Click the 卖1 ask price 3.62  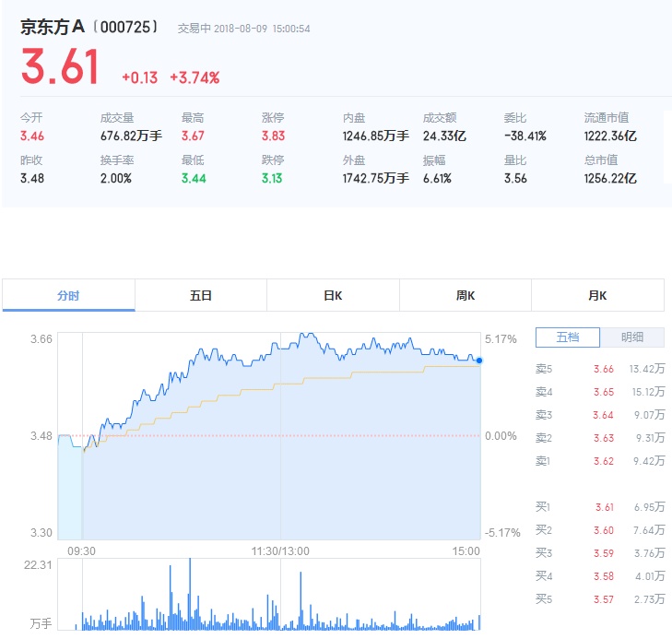click(604, 461)
